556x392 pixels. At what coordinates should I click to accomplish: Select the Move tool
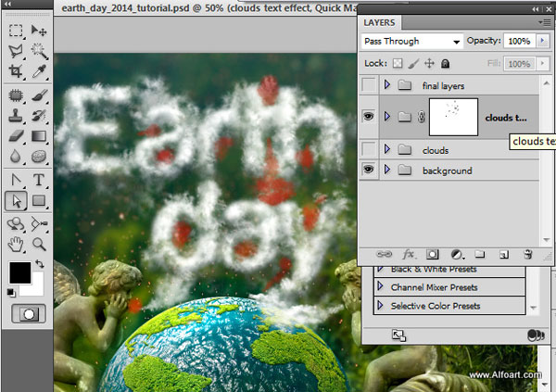tap(39, 31)
